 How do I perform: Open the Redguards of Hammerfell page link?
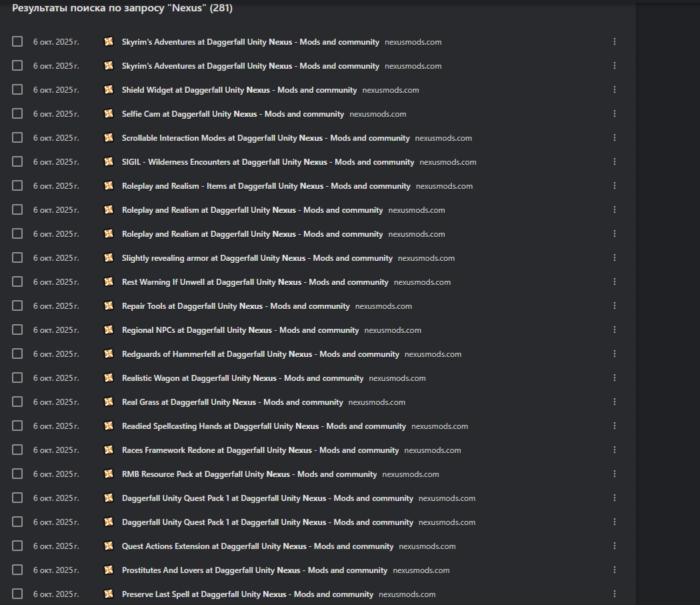(260, 354)
